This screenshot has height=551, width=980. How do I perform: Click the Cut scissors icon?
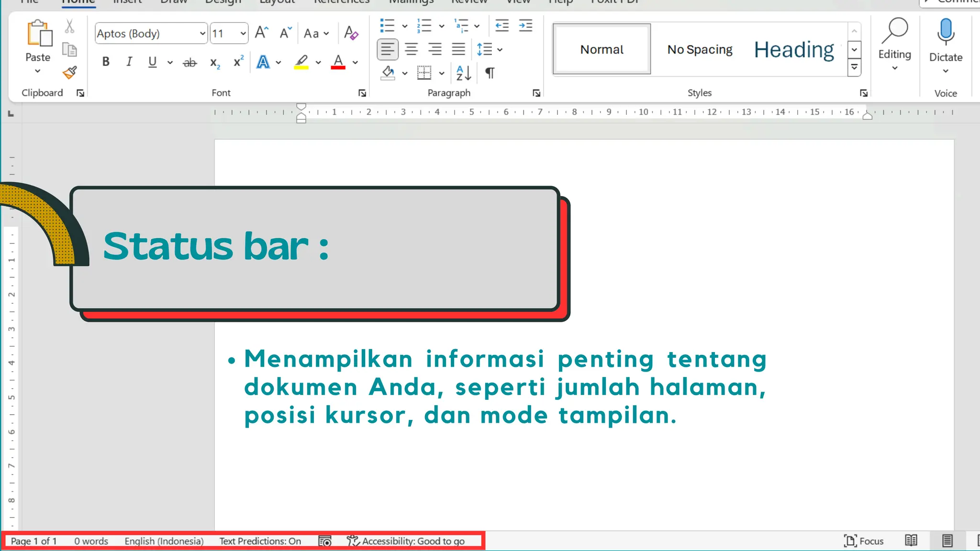click(70, 26)
